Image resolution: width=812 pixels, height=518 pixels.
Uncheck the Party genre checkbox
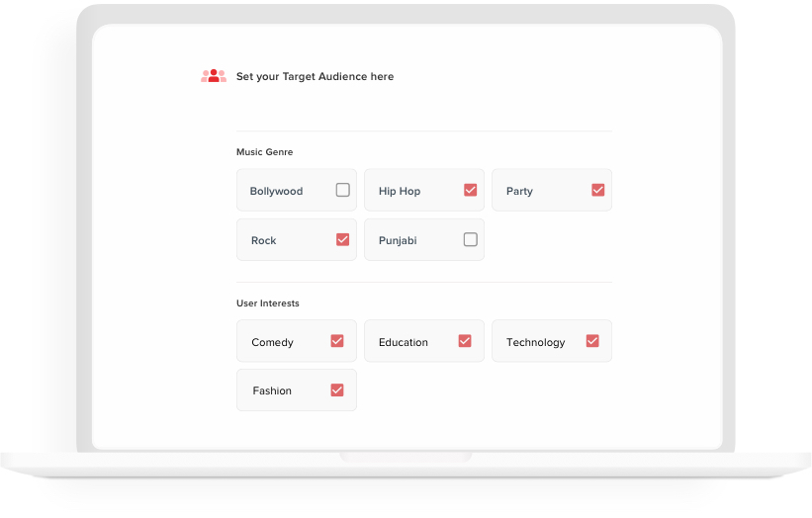point(598,190)
